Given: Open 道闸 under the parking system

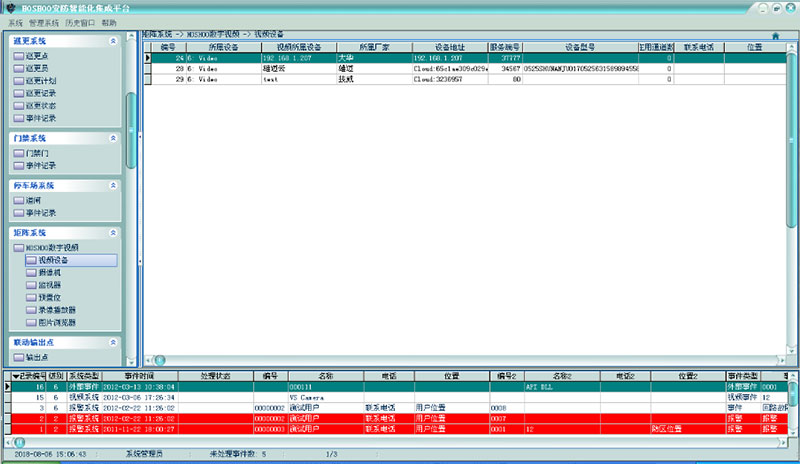Looking at the screenshot, I should click(35, 200).
